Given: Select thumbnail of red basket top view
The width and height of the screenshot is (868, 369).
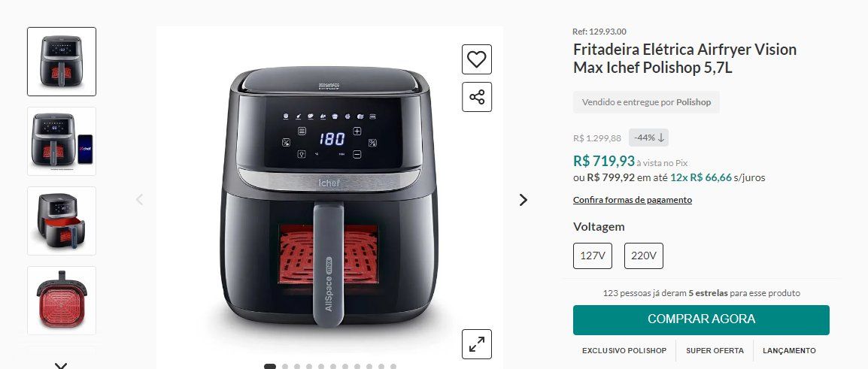Looking at the screenshot, I should (x=62, y=301).
